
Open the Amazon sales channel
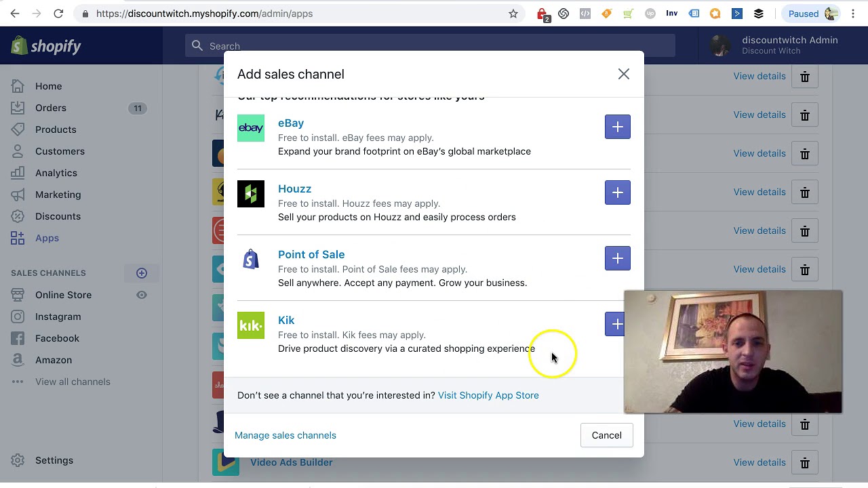[x=54, y=360]
